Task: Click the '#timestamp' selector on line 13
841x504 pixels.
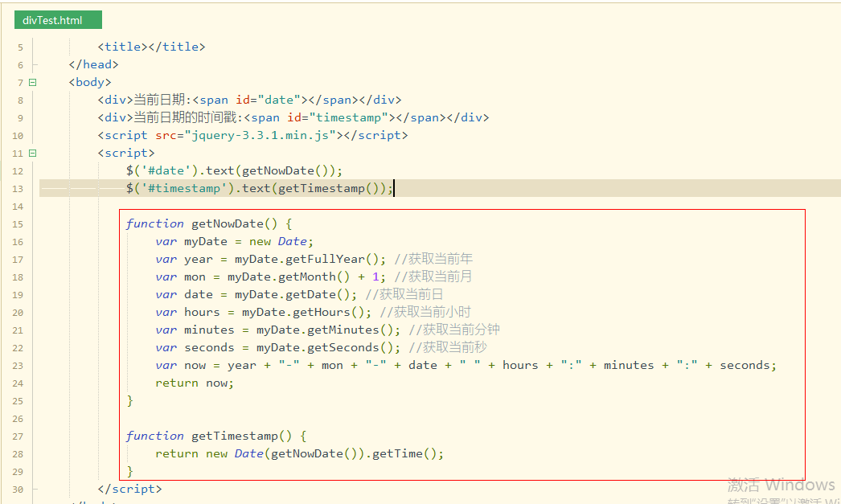Action: 184,188
